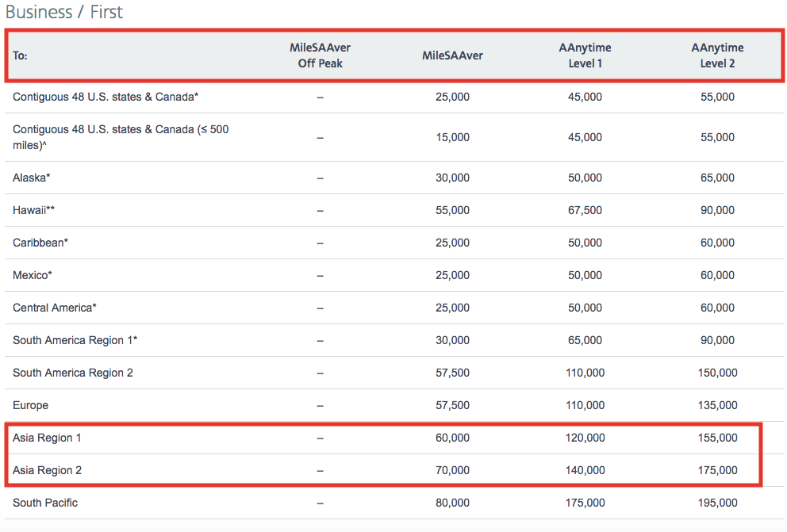The height and width of the screenshot is (532, 787).
Task: Click South Pacific's 80,000 value
Action: pos(453,503)
